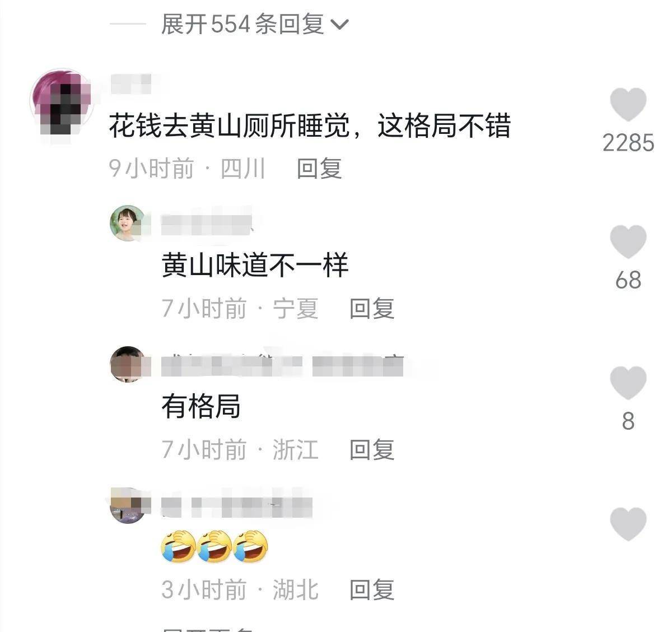The height and width of the screenshot is (632, 672).
Task: Reply to the 湖北 comment via 回复
Action: (372, 589)
